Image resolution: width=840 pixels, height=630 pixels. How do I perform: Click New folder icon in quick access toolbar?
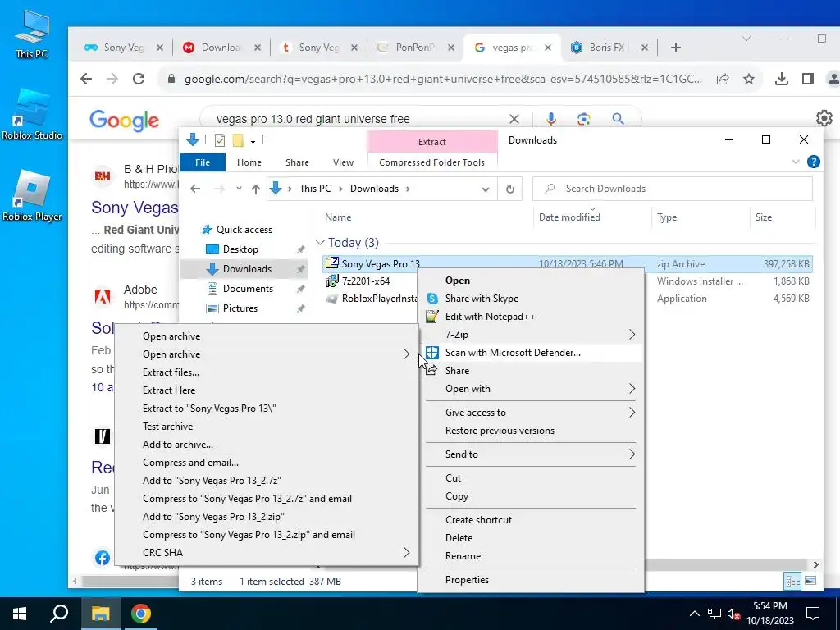click(238, 140)
